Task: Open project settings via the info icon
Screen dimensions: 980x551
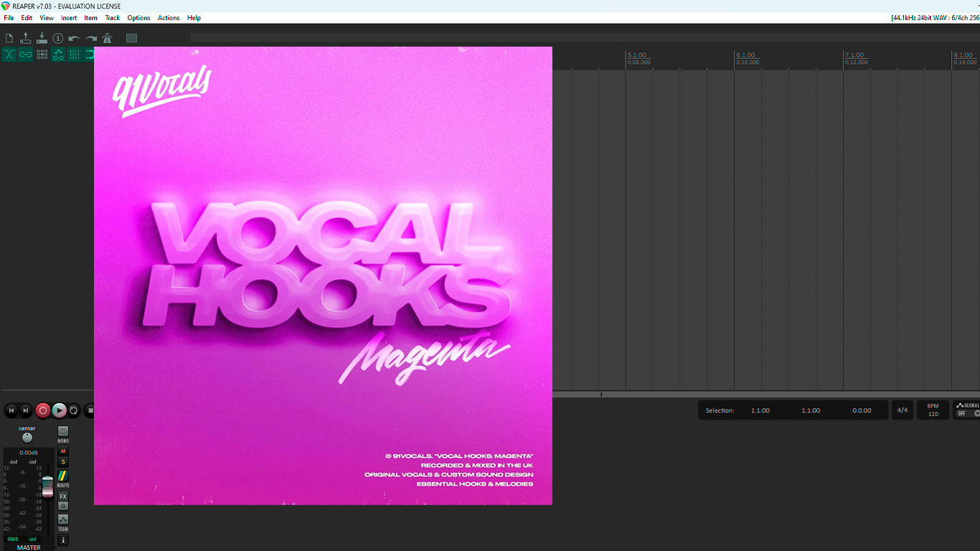Action: 58,38
